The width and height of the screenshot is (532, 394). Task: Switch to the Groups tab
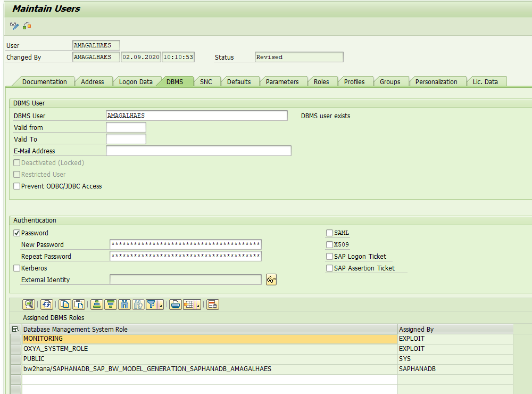(390, 81)
